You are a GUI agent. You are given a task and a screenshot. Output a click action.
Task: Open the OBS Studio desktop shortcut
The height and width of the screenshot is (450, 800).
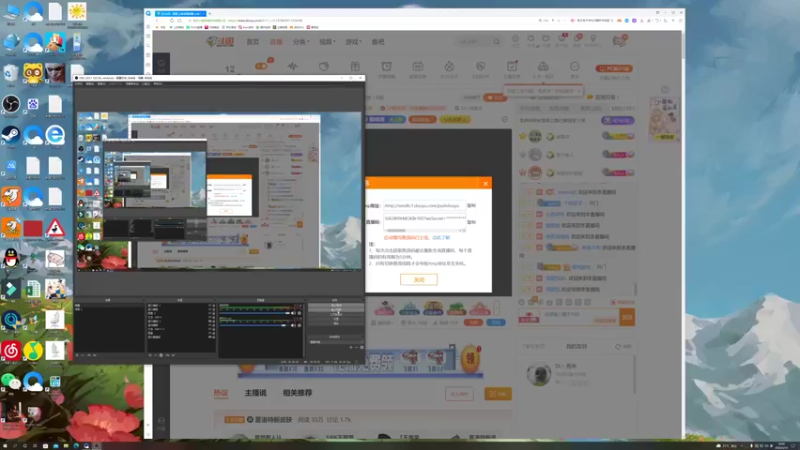(x=10, y=106)
